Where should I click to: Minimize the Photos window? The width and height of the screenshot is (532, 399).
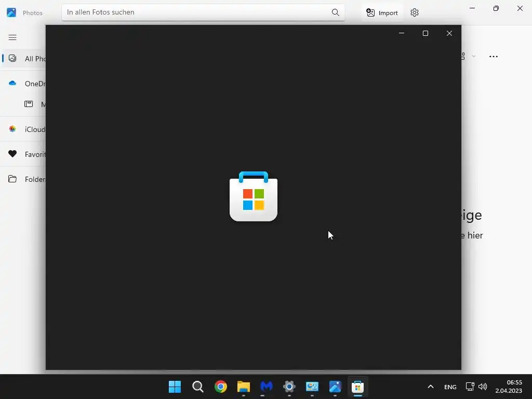472,8
